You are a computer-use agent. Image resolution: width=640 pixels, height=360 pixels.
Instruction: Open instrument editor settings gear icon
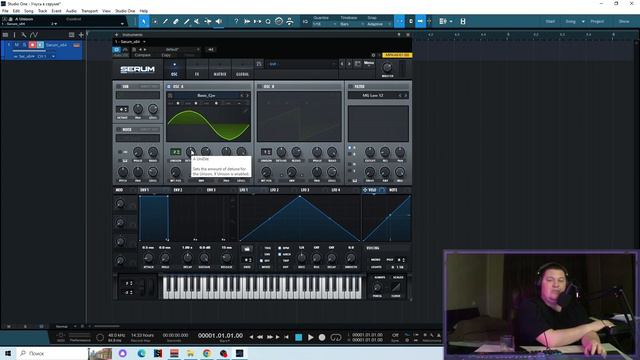click(x=373, y=55)
